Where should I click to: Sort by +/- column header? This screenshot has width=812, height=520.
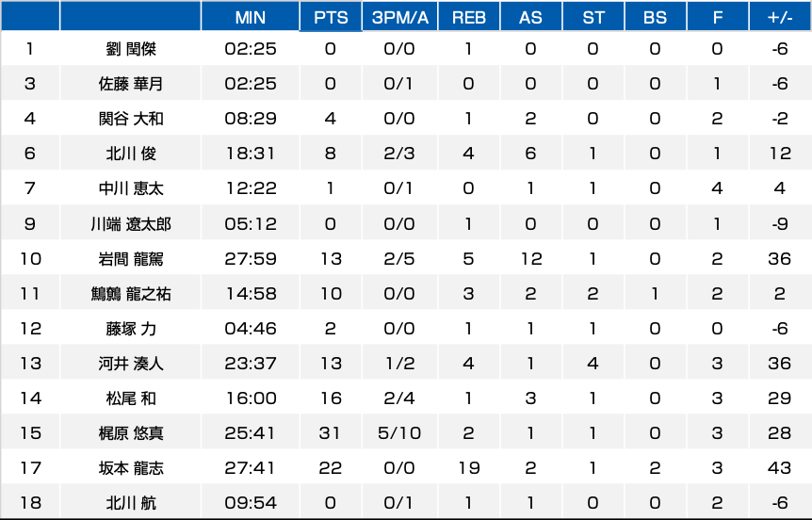(780, 17)
